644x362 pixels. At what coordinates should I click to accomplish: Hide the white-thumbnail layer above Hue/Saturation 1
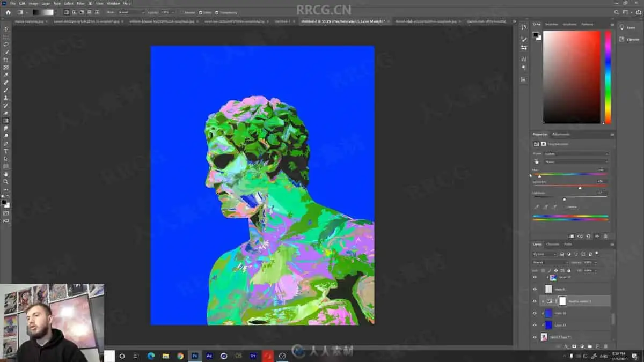point(535,290)
